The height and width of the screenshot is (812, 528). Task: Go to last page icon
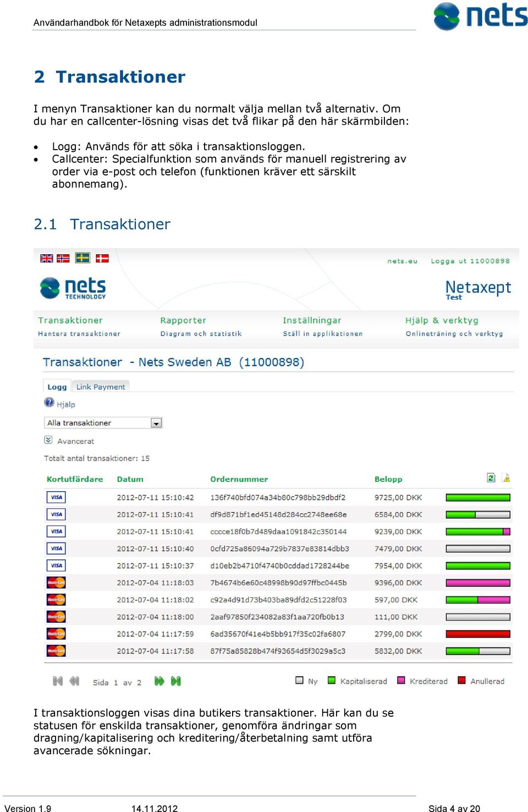click(x=175, y=681)
